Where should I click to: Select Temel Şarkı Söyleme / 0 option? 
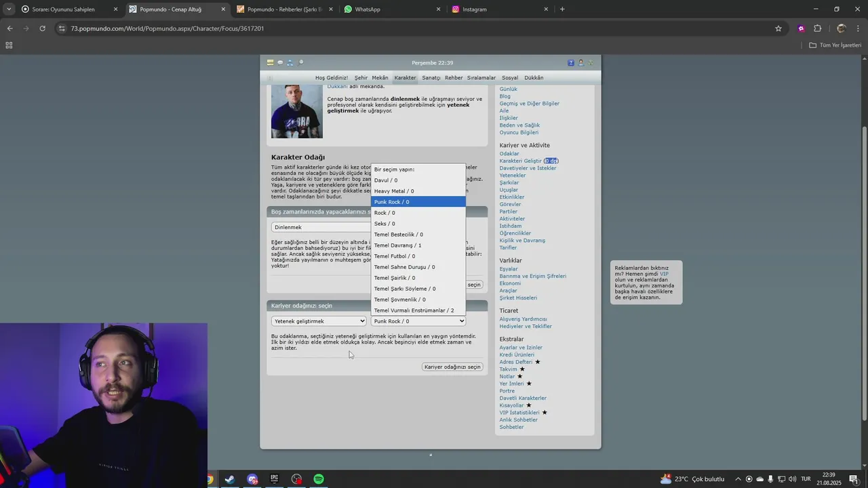click(418, 289)
